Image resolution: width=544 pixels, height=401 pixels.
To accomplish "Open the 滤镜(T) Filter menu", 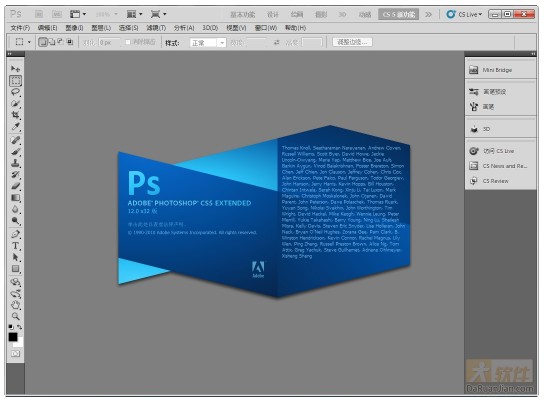I will click(156, 28).
